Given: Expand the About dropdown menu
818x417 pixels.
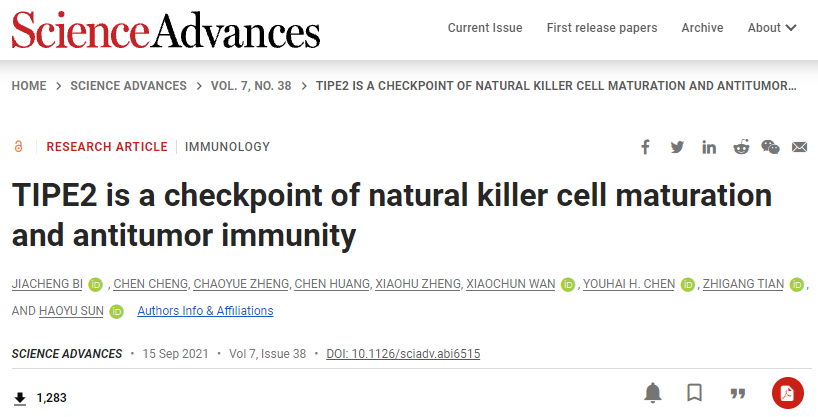Looking at the screenshot, I should (772, 28).
